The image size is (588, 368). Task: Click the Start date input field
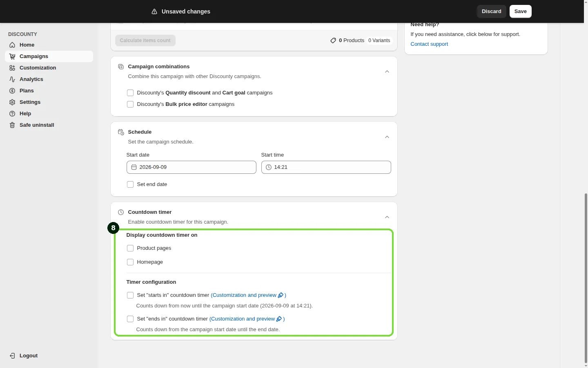192,167
